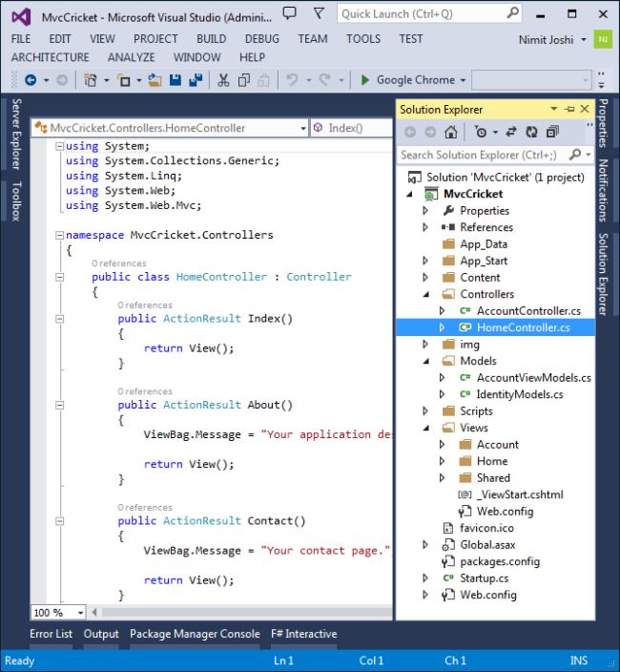Open the BUILD menu
620x672 pixels.
211,39
